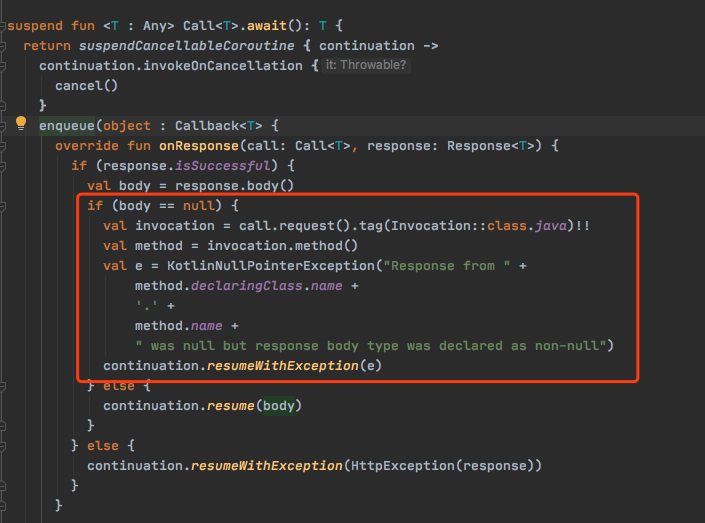The height and width of the screenshot is (523, 705).
Task: Click the 'await' function name
Action: [x=267, y=26]
